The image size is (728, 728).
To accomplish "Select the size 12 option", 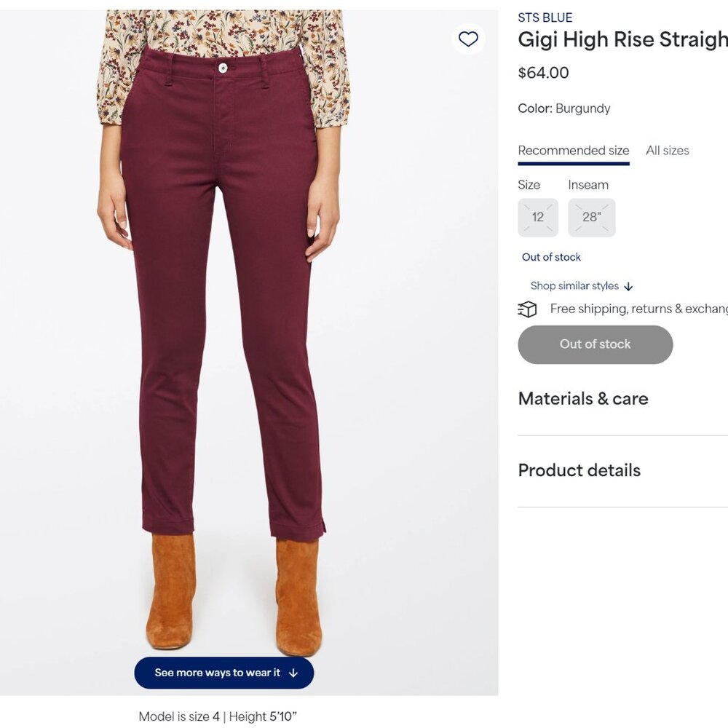I will click(x=538, y=217).
